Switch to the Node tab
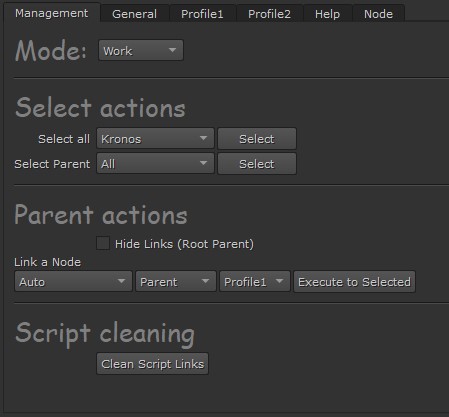449x417 pixels. pyautogui.click(x=378, y=14)
